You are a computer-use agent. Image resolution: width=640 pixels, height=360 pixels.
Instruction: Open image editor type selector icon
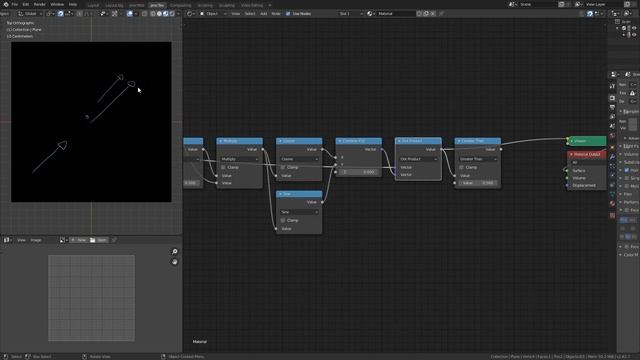pyautogui.click(x=7, y=240)
